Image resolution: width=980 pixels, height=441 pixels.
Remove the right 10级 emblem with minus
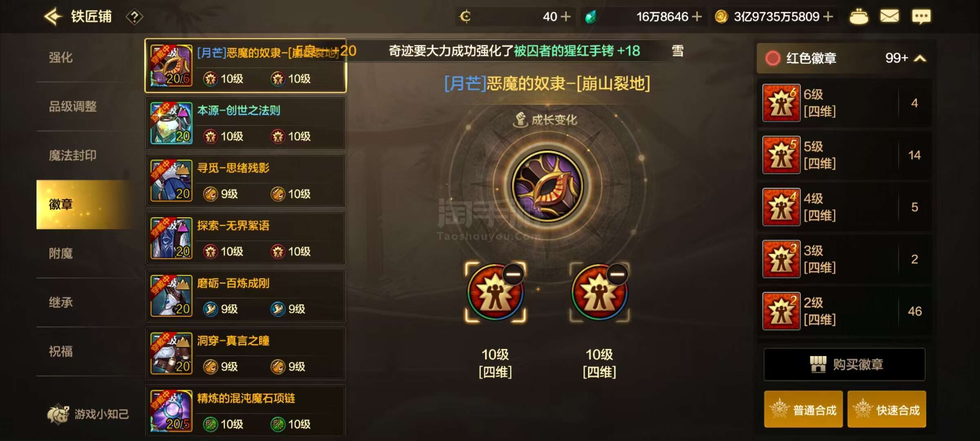click(x=617, y=274)
